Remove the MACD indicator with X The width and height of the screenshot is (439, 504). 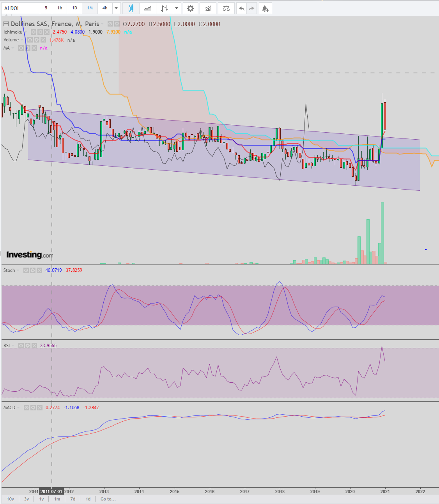tap(39, 408)
